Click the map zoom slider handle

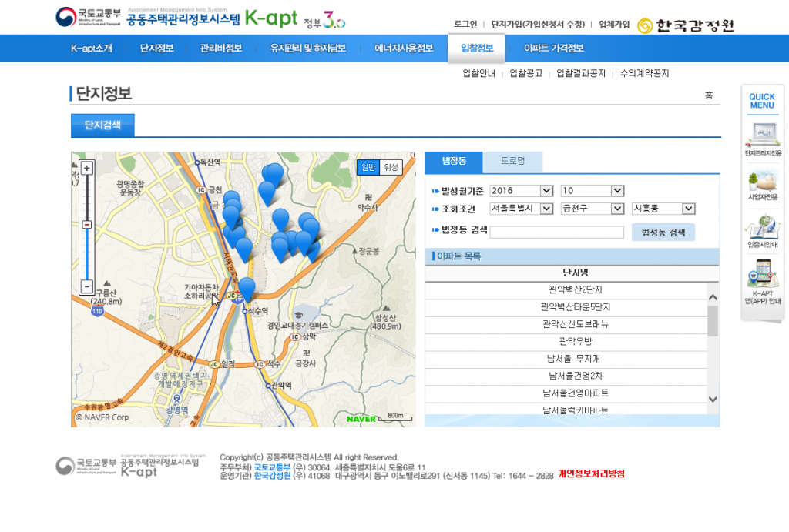pos(87,225)
